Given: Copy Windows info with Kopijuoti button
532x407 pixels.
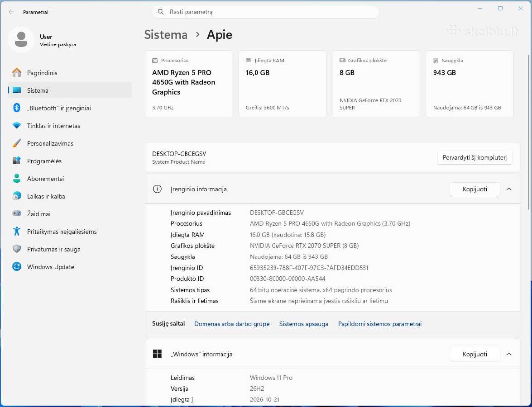Looking at the screenshot, I should tap(474, 354).
